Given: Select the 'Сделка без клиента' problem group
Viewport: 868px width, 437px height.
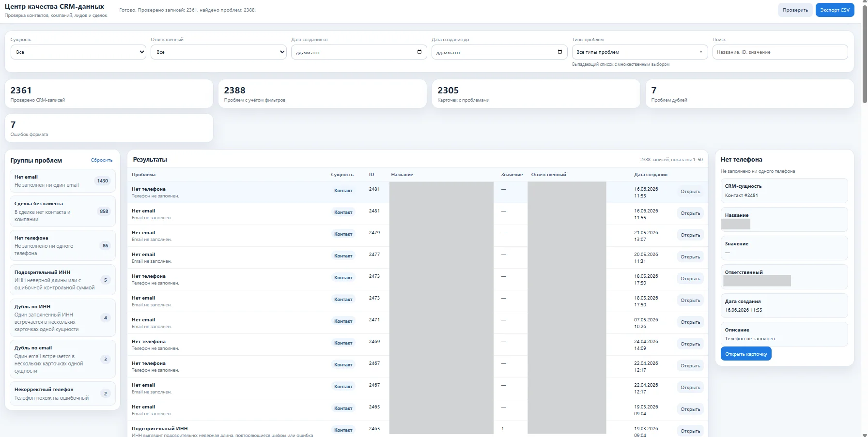Looking at the screenshot, I should tap(62, 211).
